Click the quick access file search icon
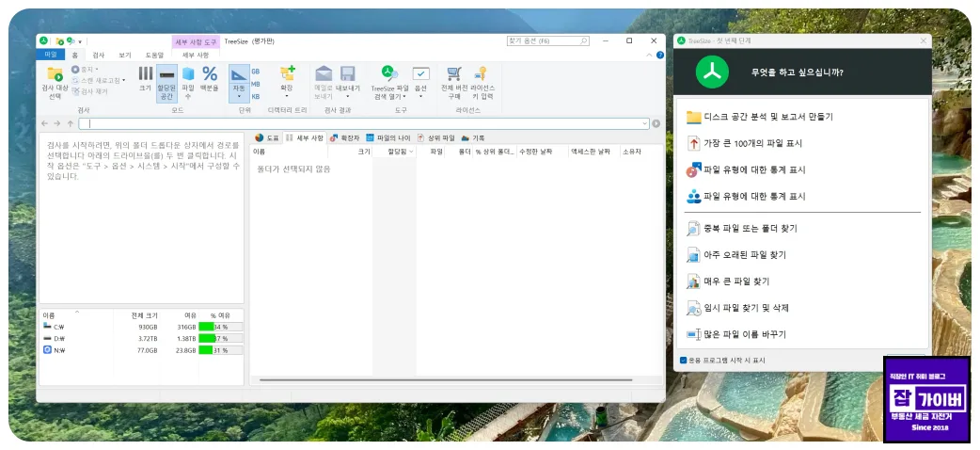This screenshot has height=450, width=980. click(x=71, y=41)
